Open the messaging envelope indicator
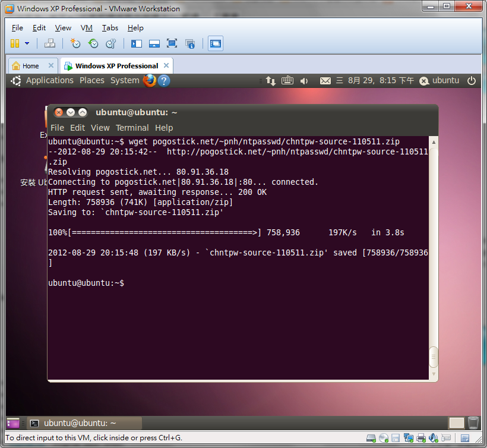Viewport: 487px width, 448px height. (325, 81)
